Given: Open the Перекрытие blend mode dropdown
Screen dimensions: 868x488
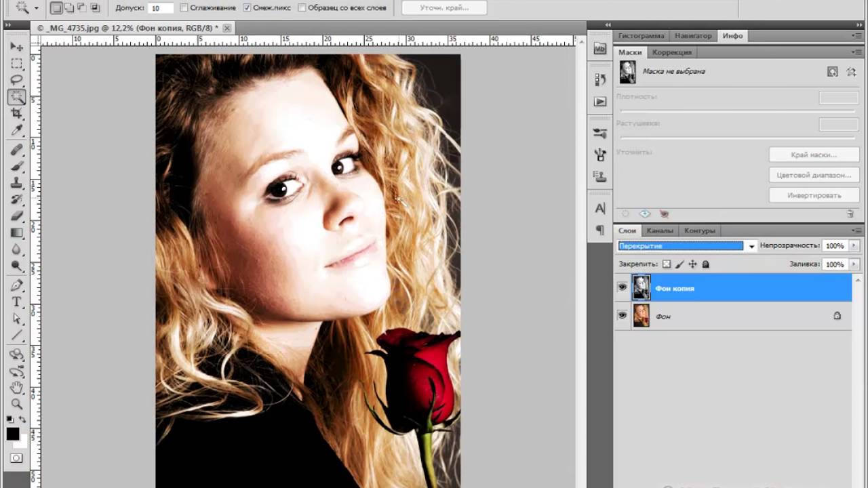Looking at the screenshot, I should (751, 246).
